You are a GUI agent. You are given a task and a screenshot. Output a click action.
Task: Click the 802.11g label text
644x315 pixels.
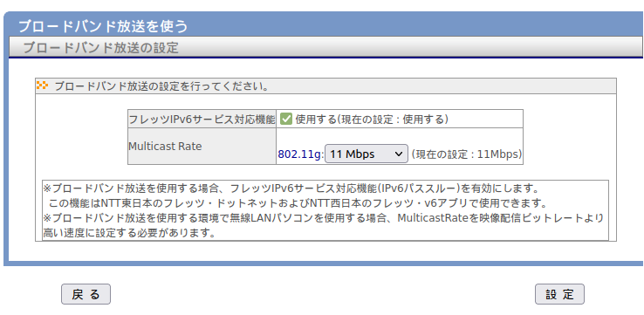pyautogui.click(x=300, y=154)
